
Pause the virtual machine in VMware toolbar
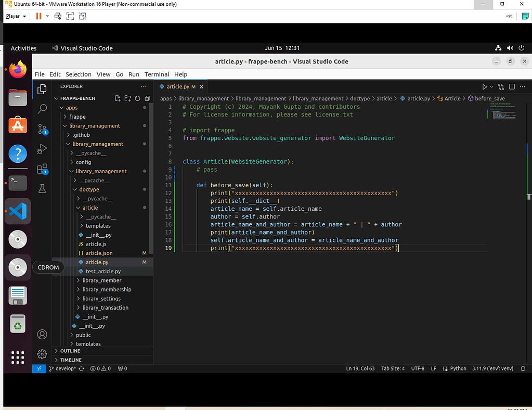coord(38,16)
